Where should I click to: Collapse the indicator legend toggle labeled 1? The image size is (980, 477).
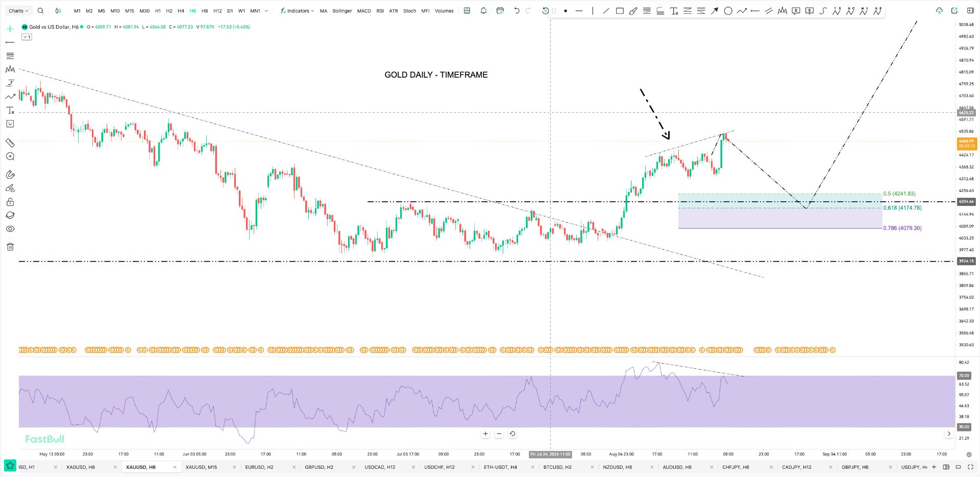[27, 37]
